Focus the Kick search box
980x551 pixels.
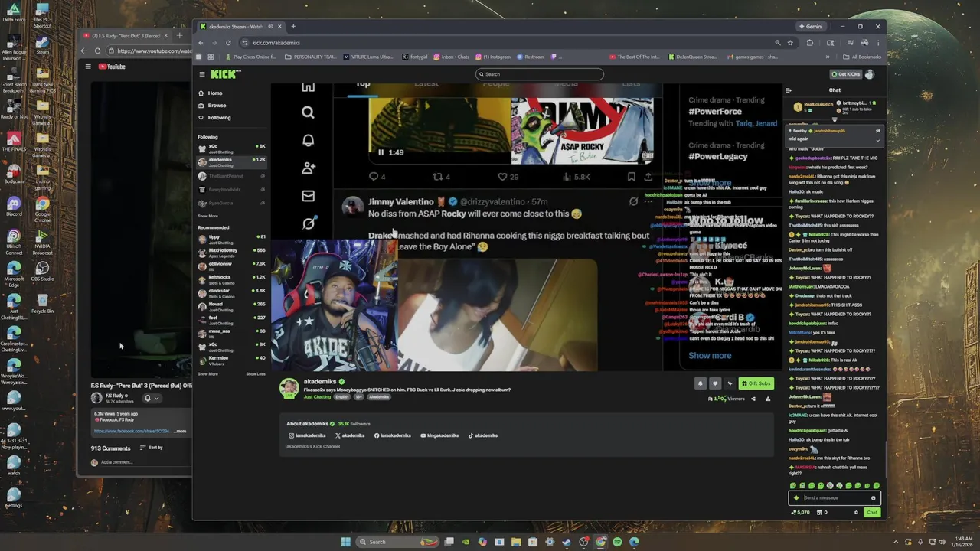tap(540, 74)
